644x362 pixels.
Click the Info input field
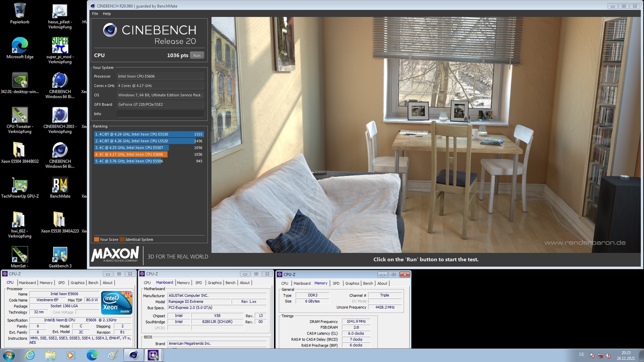point(160,114)
